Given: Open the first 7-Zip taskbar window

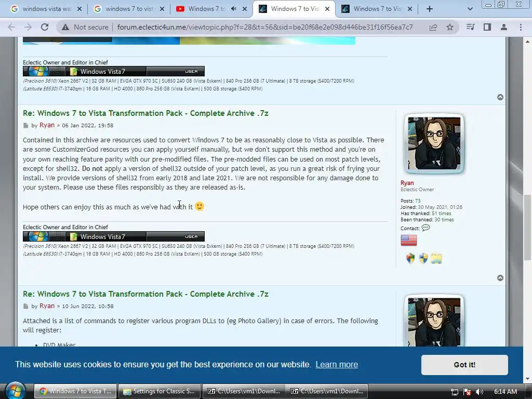Looking at the screenshot, I should click(x=244, y=391).
